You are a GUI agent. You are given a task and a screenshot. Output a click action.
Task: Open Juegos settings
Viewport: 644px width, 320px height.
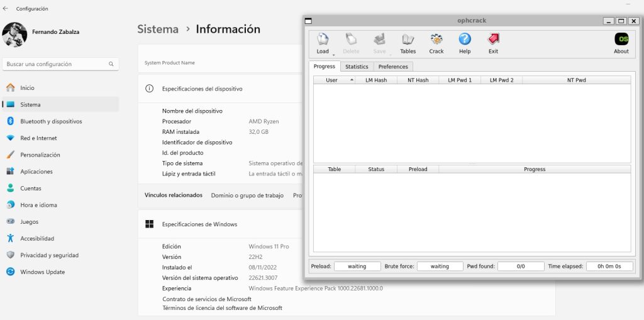(60, 222)
